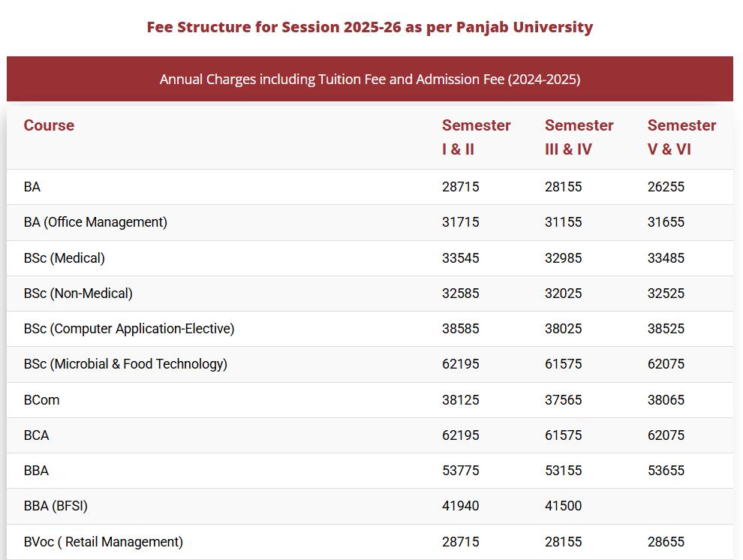Click the BSc (Medical) course name

[x=65, y=258]
